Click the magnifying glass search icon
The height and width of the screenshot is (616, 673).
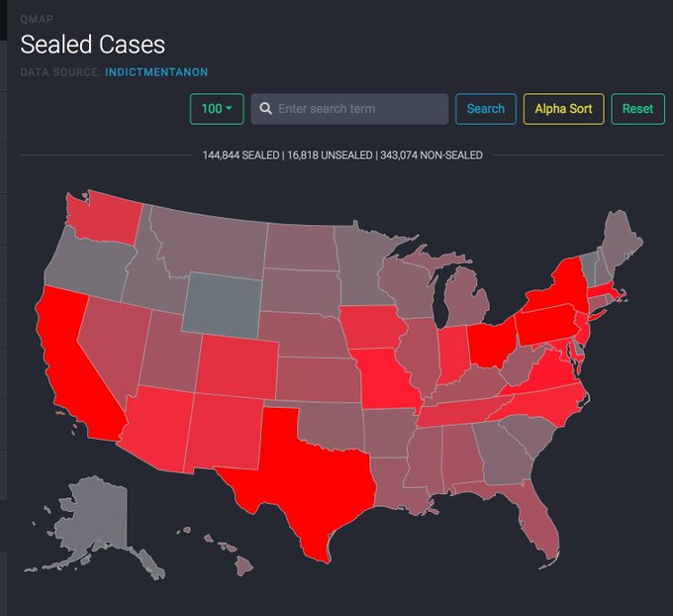pyautogui.click(x=265, y=109)
